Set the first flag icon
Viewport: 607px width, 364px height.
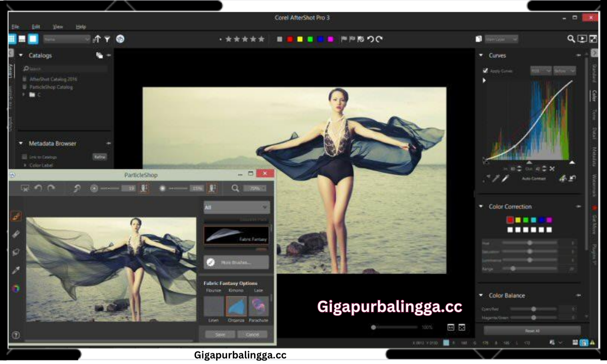click(344, 39)
